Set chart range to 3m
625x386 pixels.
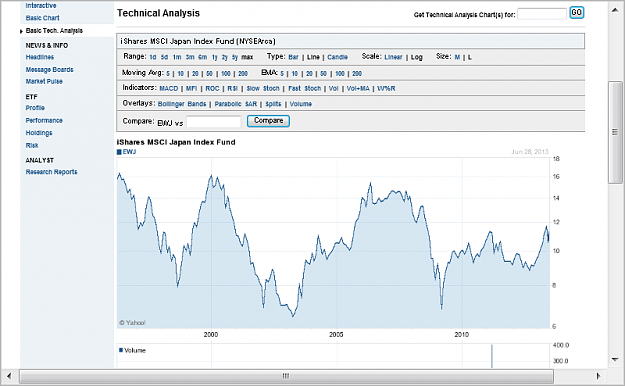[190, 57]
